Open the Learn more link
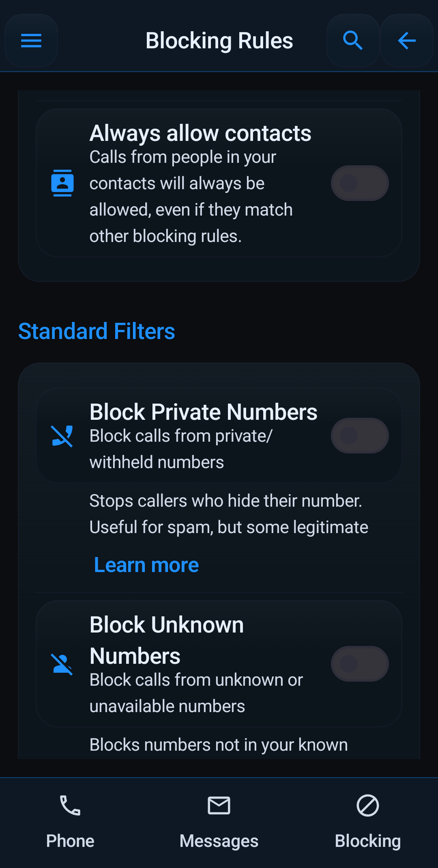This screenshot has height=868, width=438. [x=146, y=565]
